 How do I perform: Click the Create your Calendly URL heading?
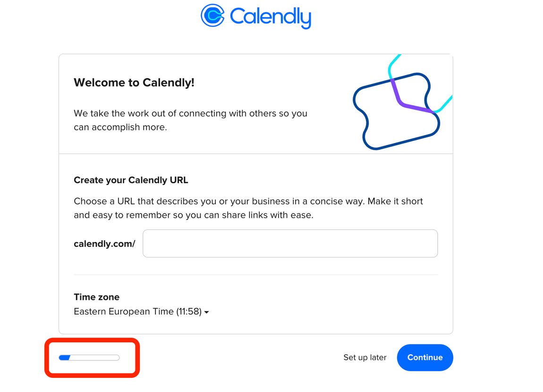coord(131,180)
